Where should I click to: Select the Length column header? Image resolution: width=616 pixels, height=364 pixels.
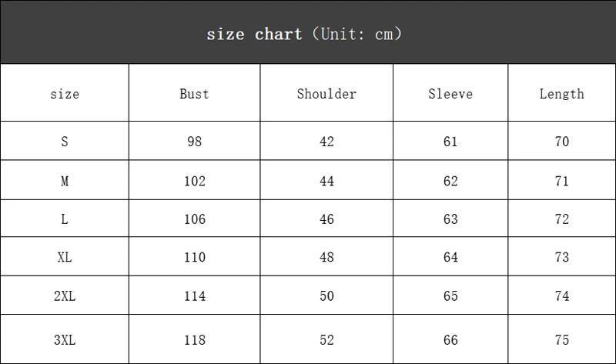562,94
